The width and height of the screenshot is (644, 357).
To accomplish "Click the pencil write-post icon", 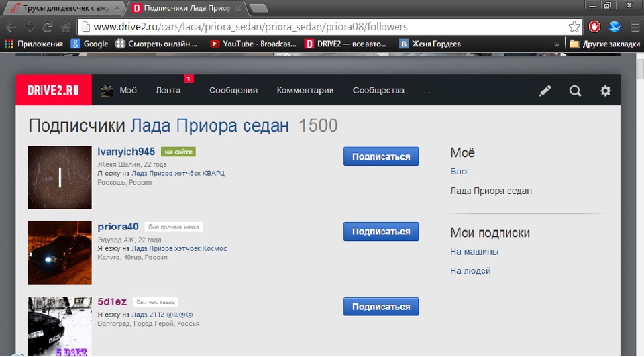I will tap(545, 91).
